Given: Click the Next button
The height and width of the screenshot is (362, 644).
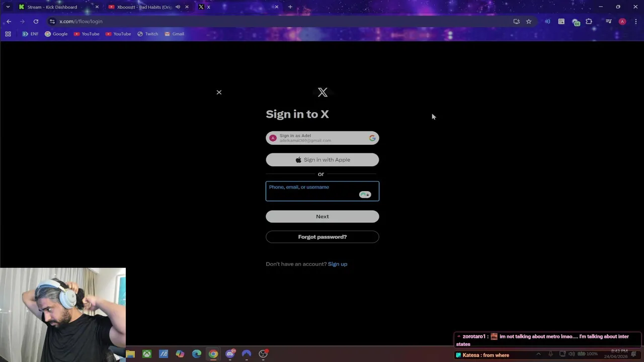Looking at the screenshot, I should (x=323, y=217).
